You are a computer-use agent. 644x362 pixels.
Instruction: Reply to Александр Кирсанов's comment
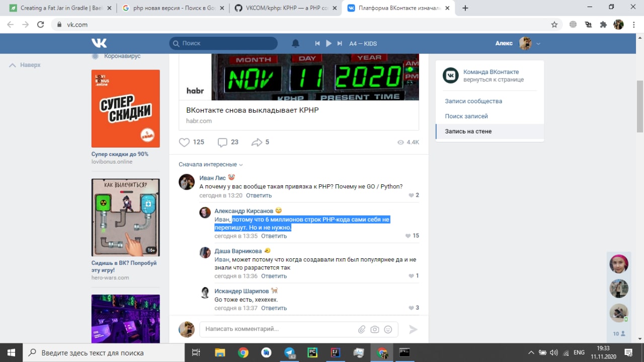(x=274, y=236)
